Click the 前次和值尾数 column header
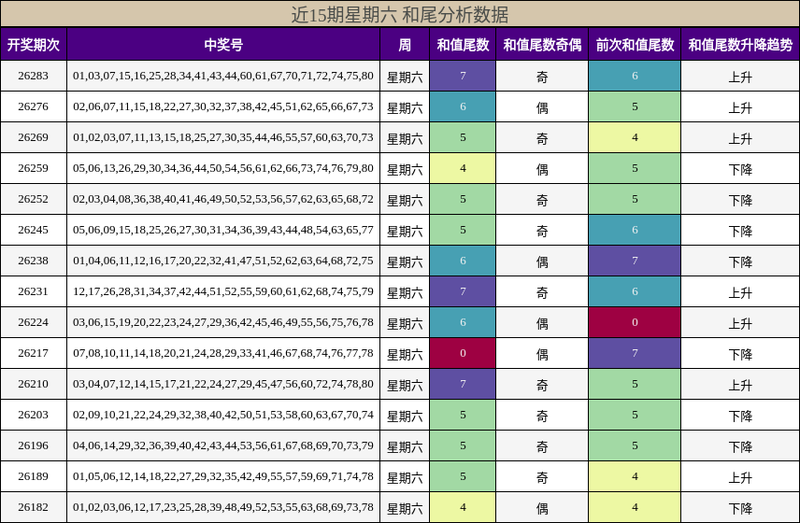This screenshot has height=523, width=800. click(635, 45)
